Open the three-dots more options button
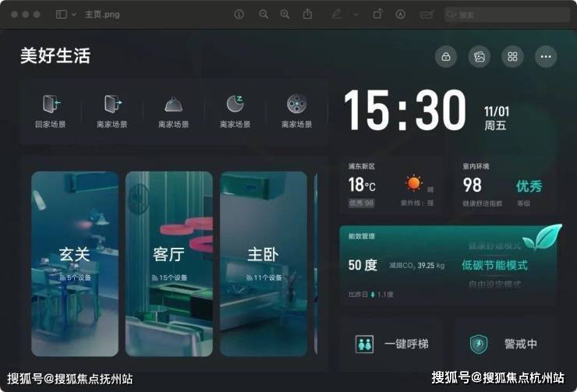577x392 pixels. click(x=546, y=56)
